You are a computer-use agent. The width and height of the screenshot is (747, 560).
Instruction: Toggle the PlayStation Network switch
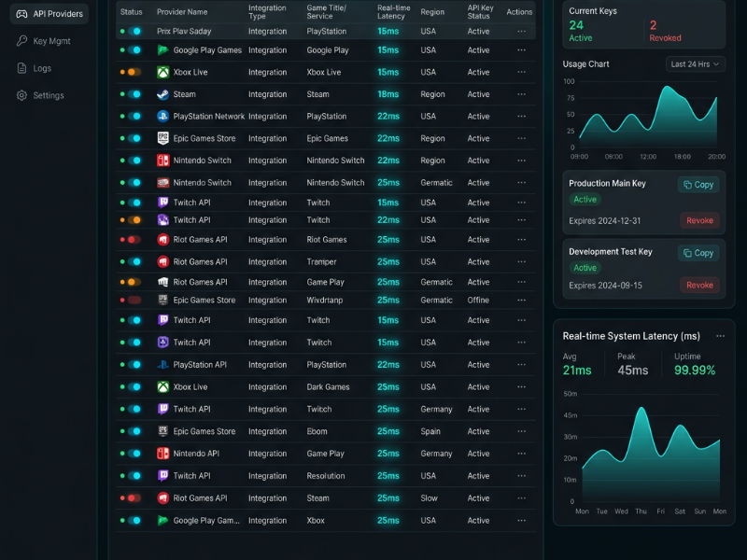click(134, 116)
